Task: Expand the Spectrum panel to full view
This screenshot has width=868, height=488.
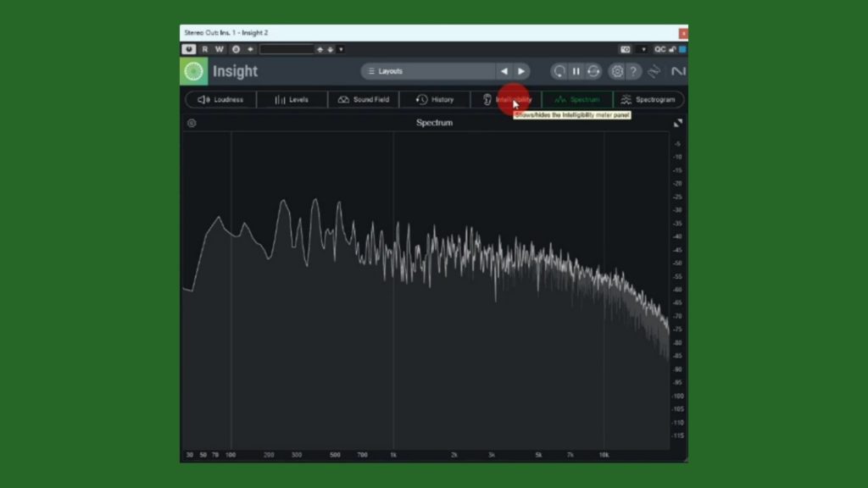Action: pyautogui.click(x=677, y=123)
